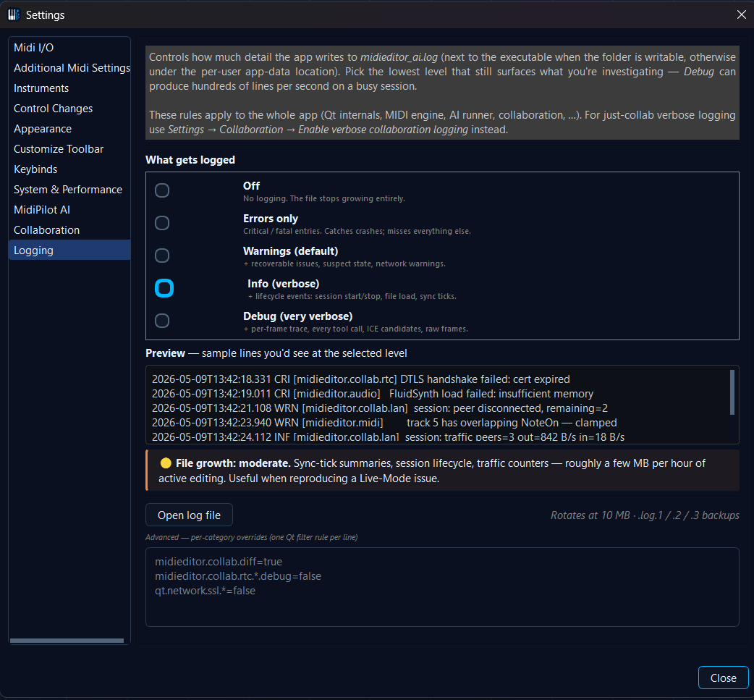Select Collaboration in the settings list

point(69,229)
